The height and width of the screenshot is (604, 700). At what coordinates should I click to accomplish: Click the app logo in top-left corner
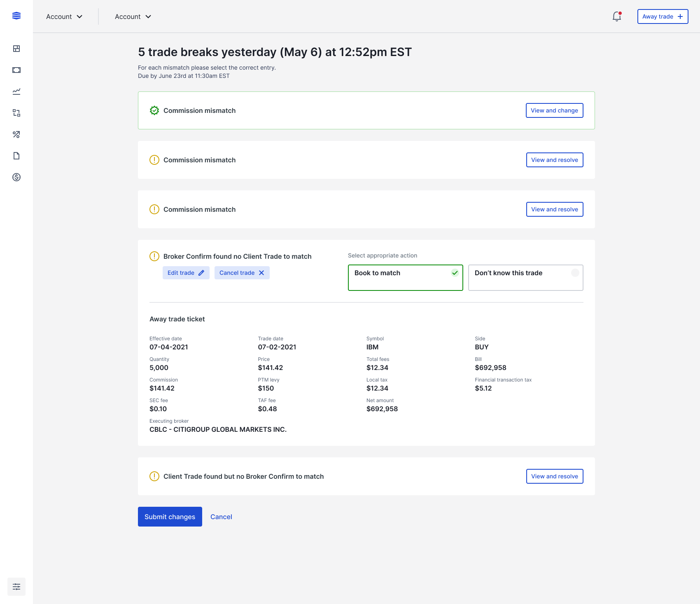pos(16,16)
